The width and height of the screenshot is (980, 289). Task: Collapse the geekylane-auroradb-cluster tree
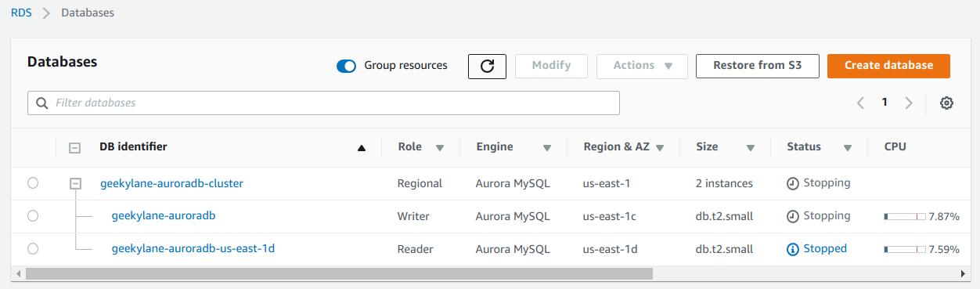point(76,183)
